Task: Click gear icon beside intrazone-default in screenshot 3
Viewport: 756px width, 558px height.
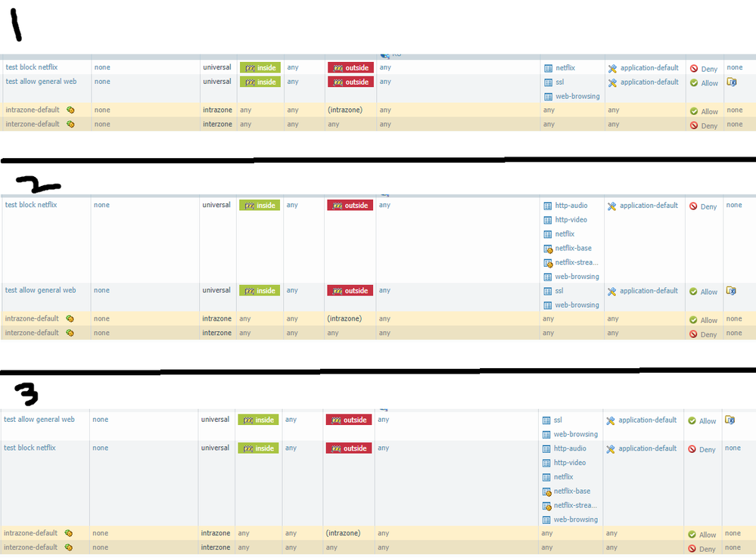Action: [x=68, y=533]
